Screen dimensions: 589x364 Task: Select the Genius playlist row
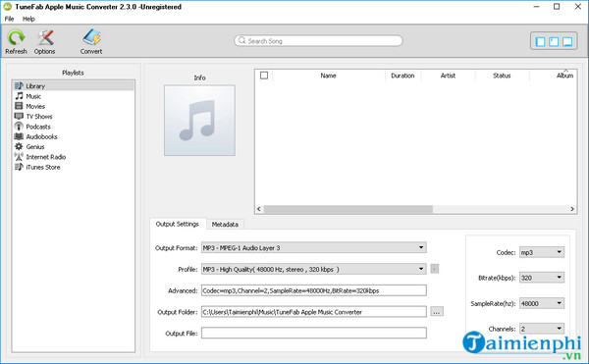pyautogui.click(x=73, y=147)
